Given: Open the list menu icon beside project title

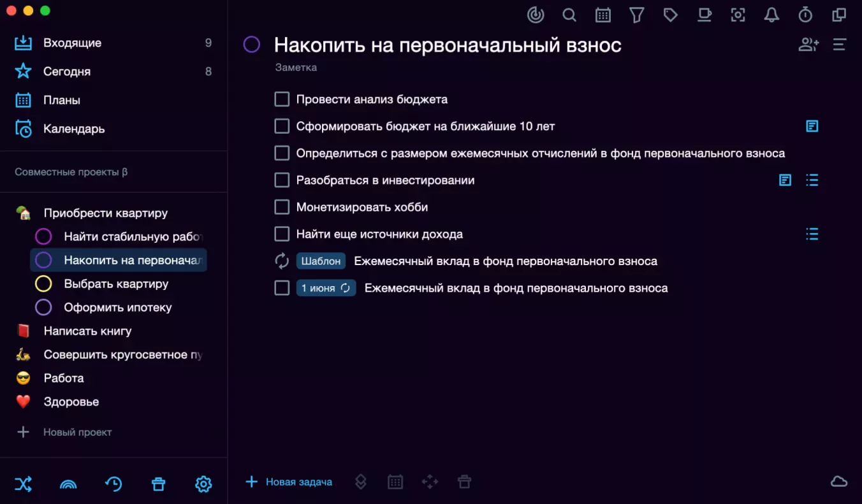Looking at the screenshot, I should [x=840, y=45].
